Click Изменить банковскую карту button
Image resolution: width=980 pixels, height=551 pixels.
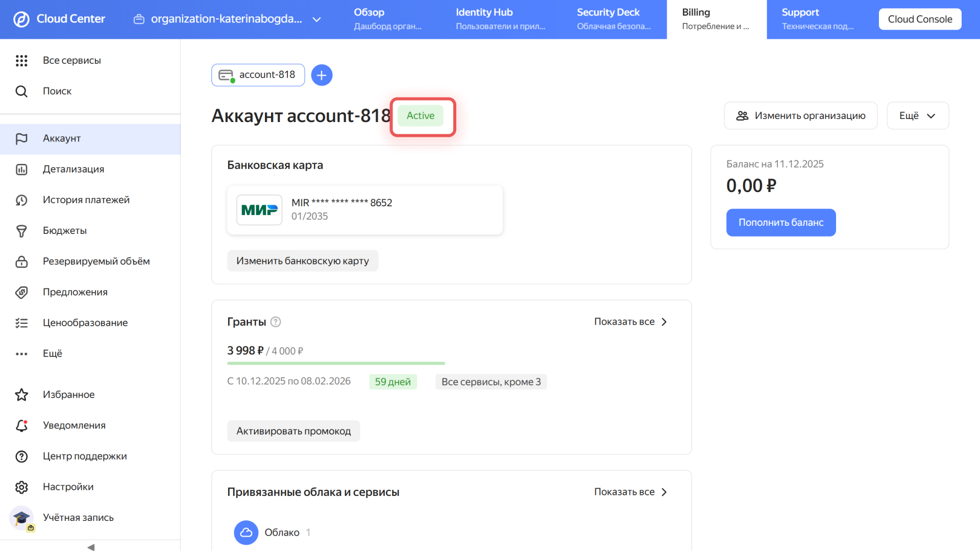tap(302, 261)
